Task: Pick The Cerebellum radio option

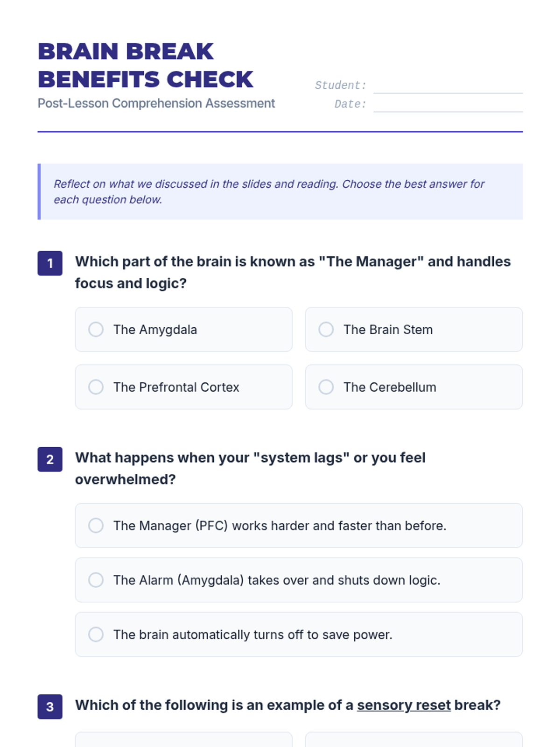Action: pos(326,387)
